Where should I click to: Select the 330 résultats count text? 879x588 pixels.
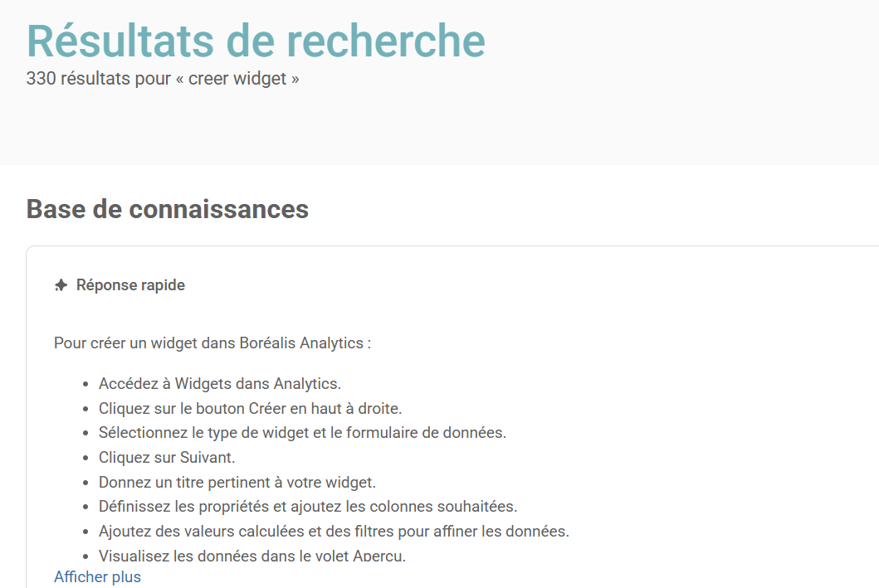[163, 80]
